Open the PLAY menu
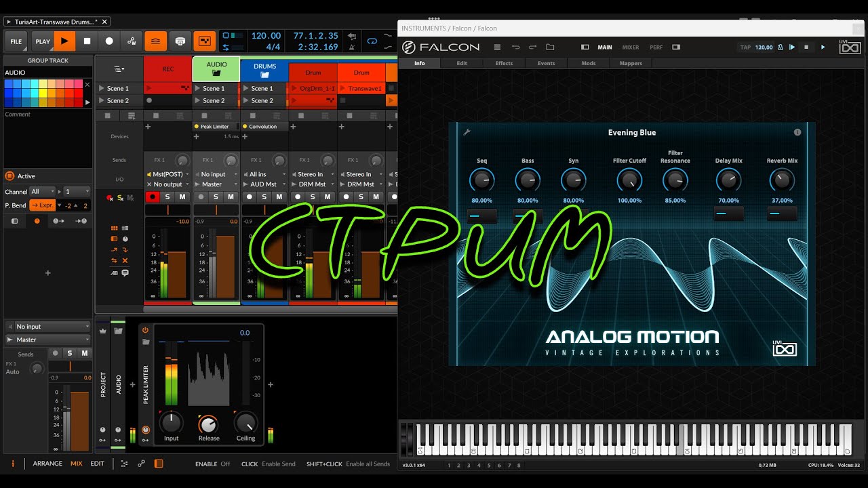 pyautogui.click(x=43, y=41)
